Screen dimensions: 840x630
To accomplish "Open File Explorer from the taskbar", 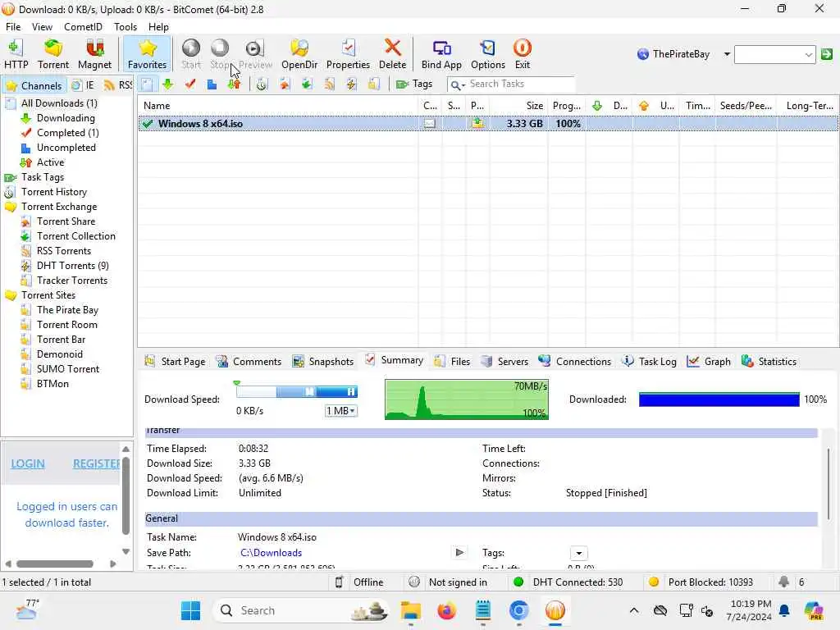I will point(410,610).
